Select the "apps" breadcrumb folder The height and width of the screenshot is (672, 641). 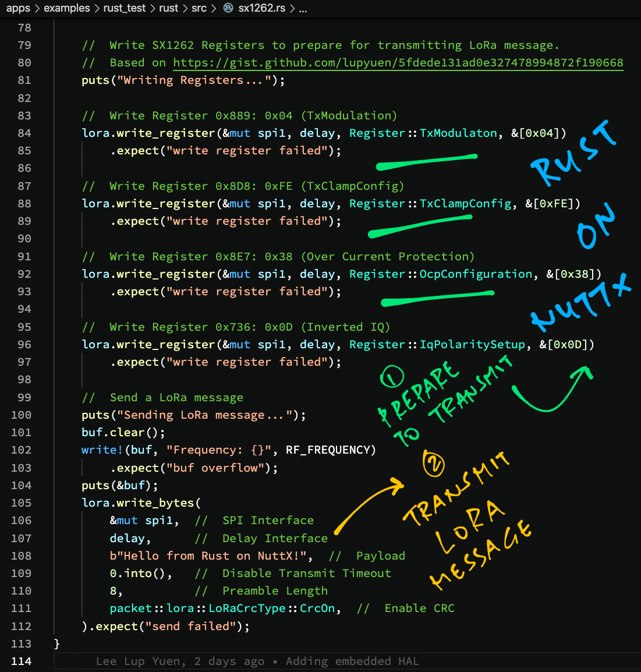18,8
